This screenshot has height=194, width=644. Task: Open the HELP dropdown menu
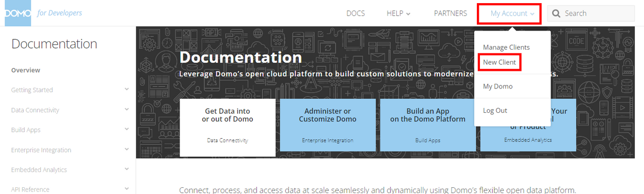(398, 13)
